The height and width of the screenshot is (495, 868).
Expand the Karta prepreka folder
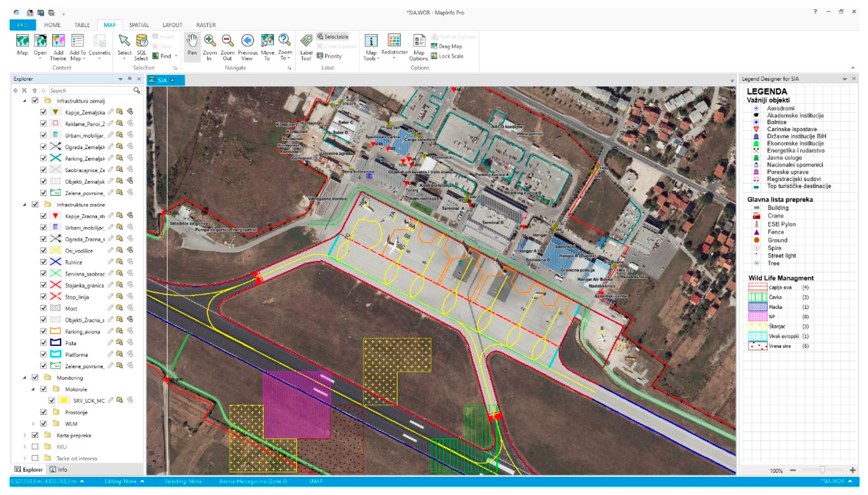(x=25, y=435)
